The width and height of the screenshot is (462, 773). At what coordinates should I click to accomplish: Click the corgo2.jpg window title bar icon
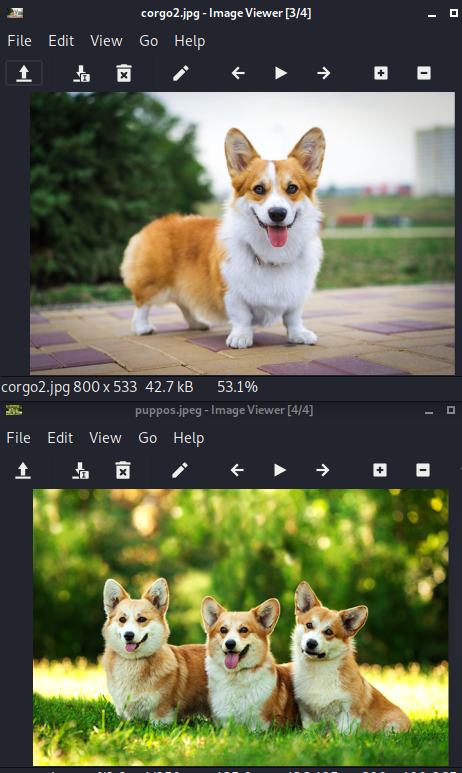pos(15,13)
